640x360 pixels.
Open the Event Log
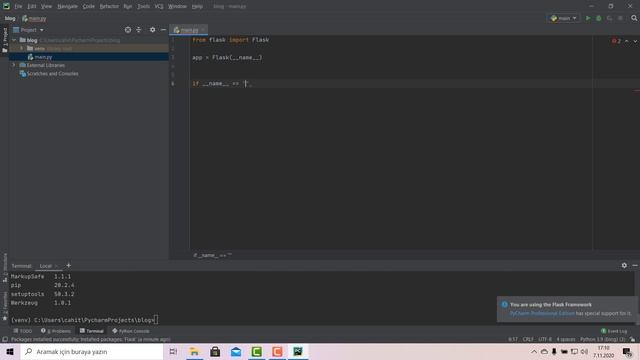tap(614, 331)
